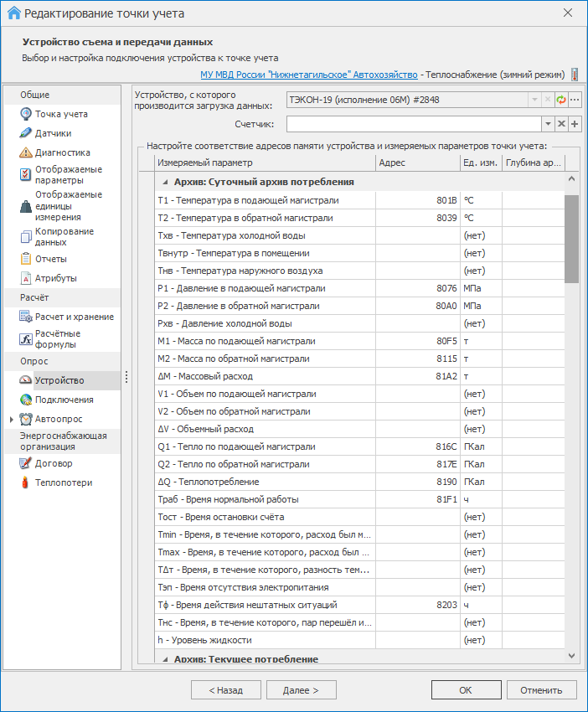The height and width of the screenshot is (712, 588).
Task: Click the thermometer icon in header
Action: (575, 75)
